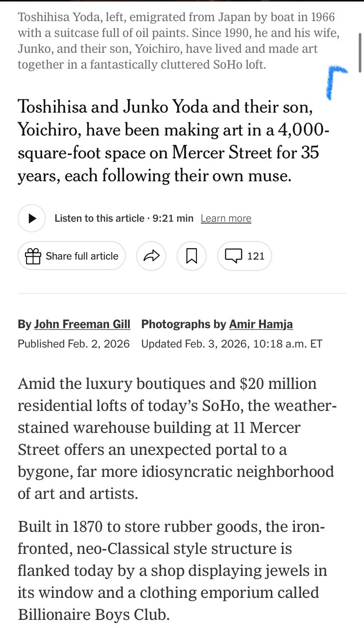The width and height of the screenshot is (364, 641).
Task: Open photographer Amir Hamja's profile link
Action: coord(261,324)
